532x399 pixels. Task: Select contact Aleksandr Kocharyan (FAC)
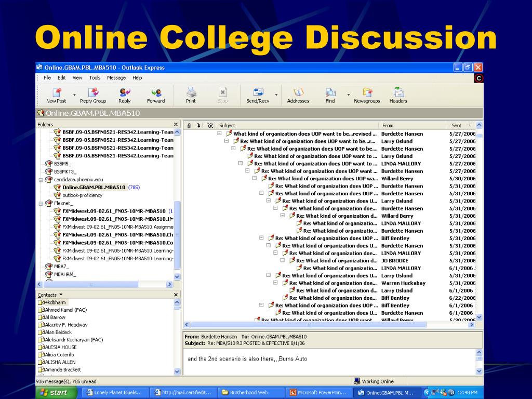[74, 340]
